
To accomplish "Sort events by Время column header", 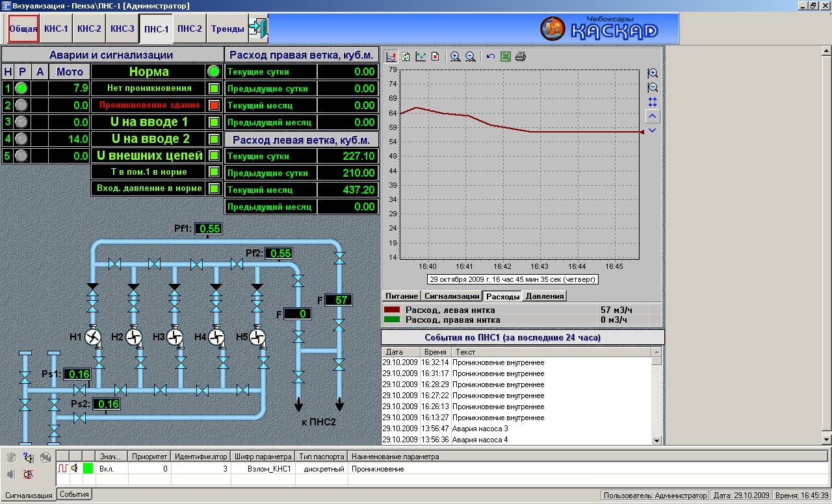I will pos(435,352).
